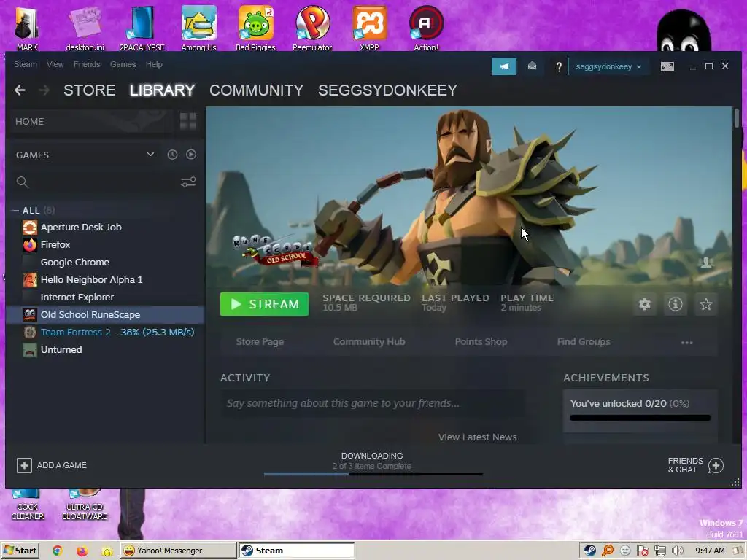Open seggsydonkeey account dropdown
Viewport: 747px width, 560px height.
[608, 66]
